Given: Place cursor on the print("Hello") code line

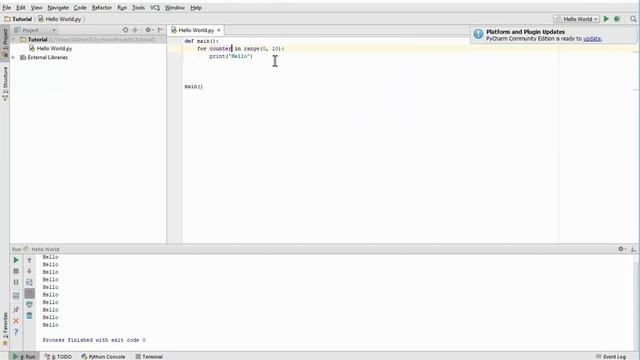Looking at the screenshot, I should pos(231,56).
